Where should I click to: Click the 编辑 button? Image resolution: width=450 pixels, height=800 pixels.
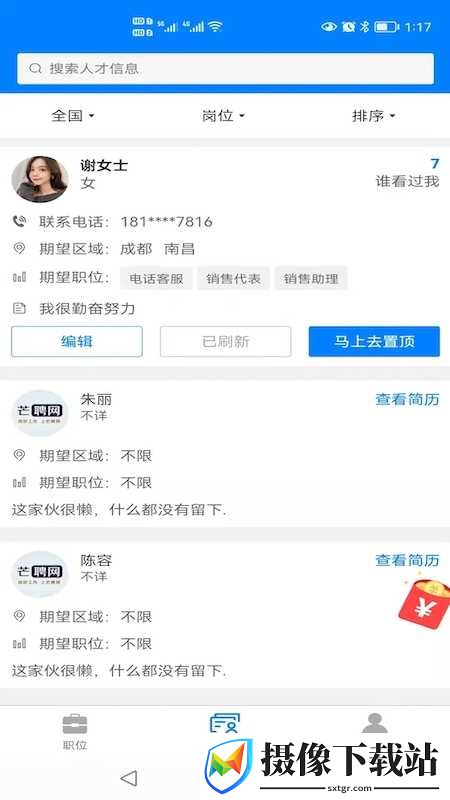point(77,341)
